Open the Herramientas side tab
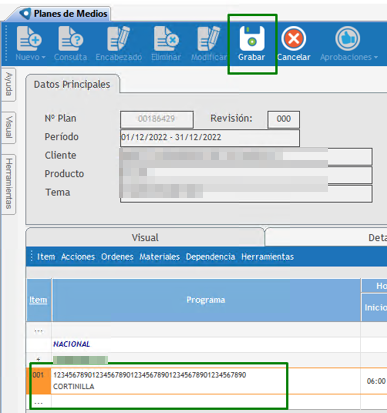387x413 pixels. [x=9, y=184]
